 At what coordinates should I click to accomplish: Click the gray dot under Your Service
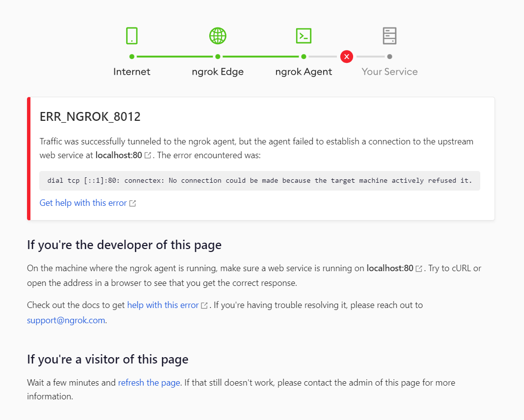point(389,56)
